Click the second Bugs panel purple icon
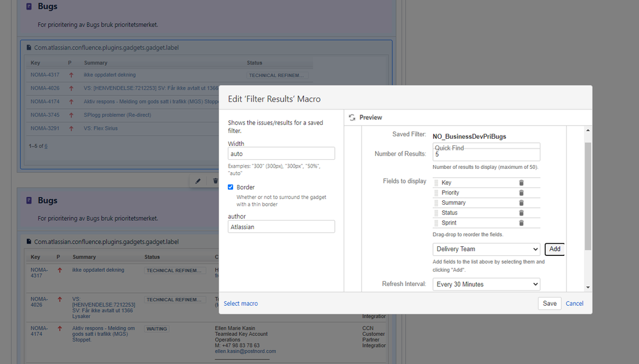 29,200
